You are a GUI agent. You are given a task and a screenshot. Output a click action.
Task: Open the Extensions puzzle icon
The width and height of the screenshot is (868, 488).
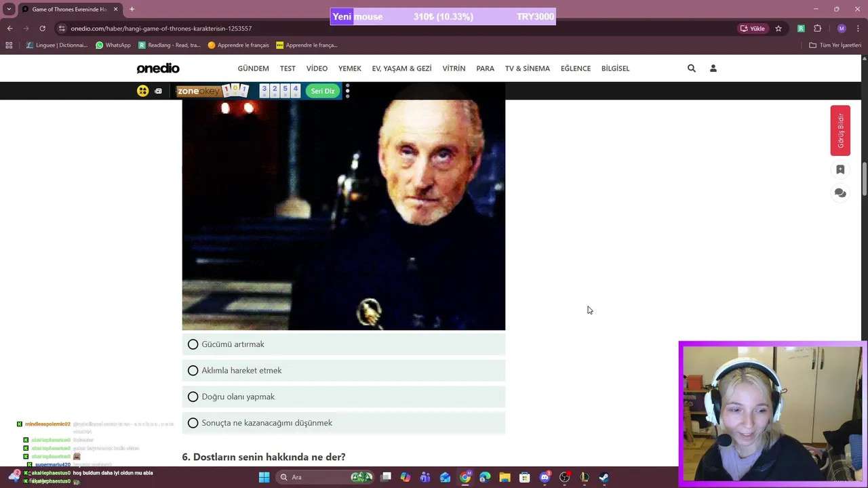click(x=817, y=28)
